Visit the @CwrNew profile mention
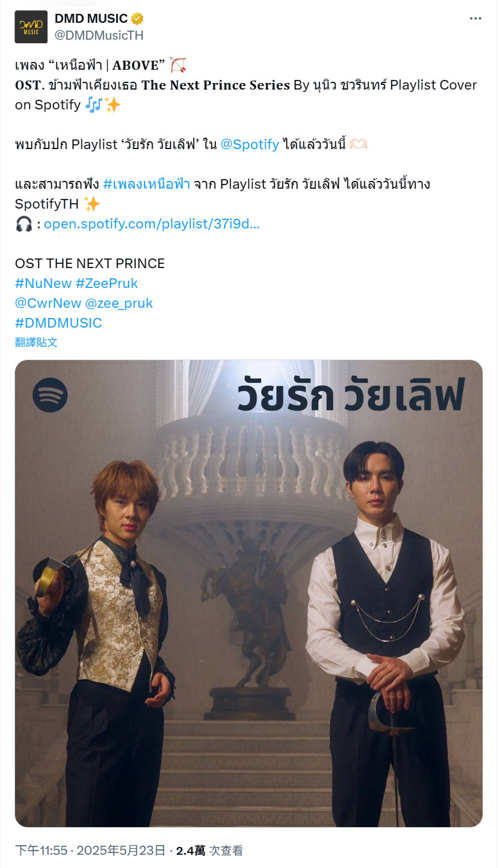500x868 pixels. (x=48, y=303)
